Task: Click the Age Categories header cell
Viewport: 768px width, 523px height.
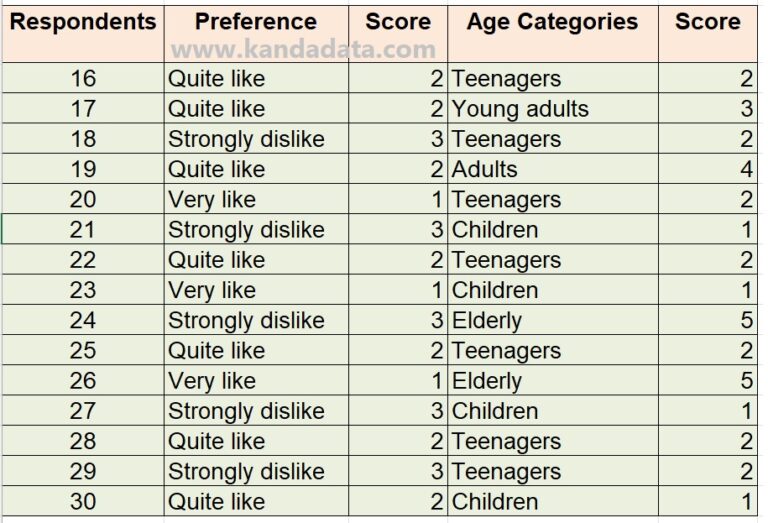Action: point(552,22)
